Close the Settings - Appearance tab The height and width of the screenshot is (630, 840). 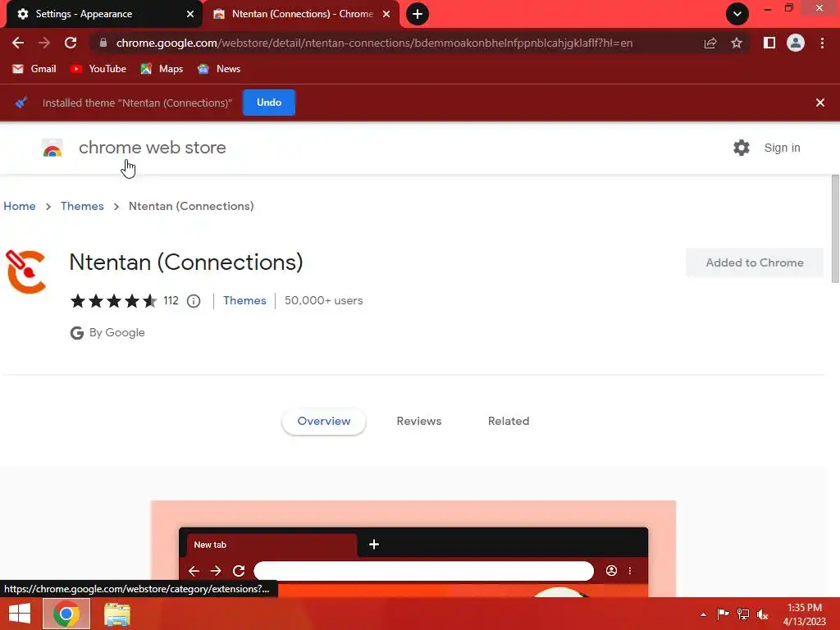(190, 14)
